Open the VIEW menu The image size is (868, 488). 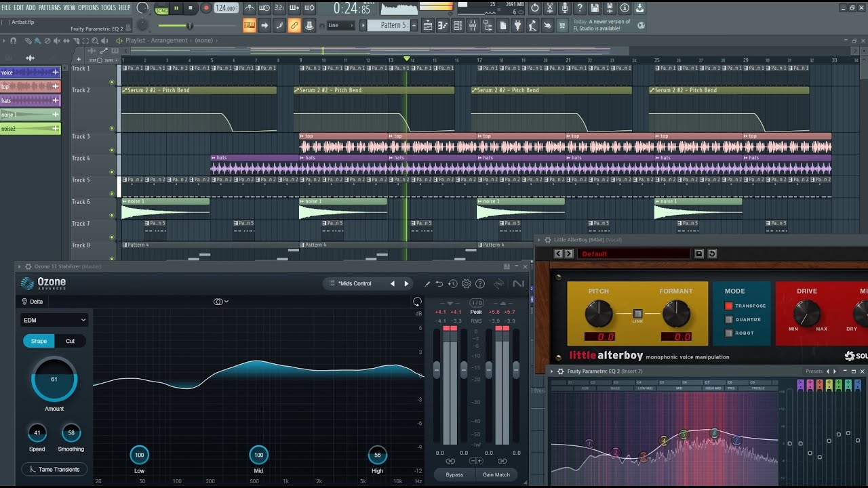(69, 7)
